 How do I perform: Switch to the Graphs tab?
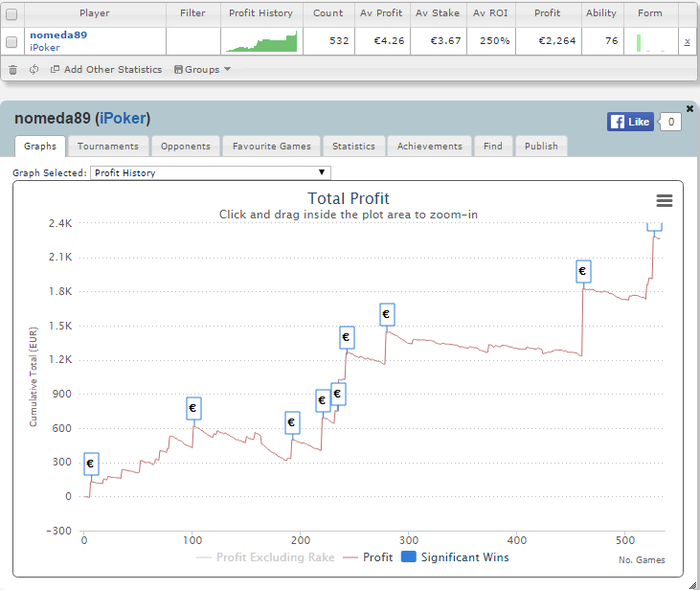point(40,146)
